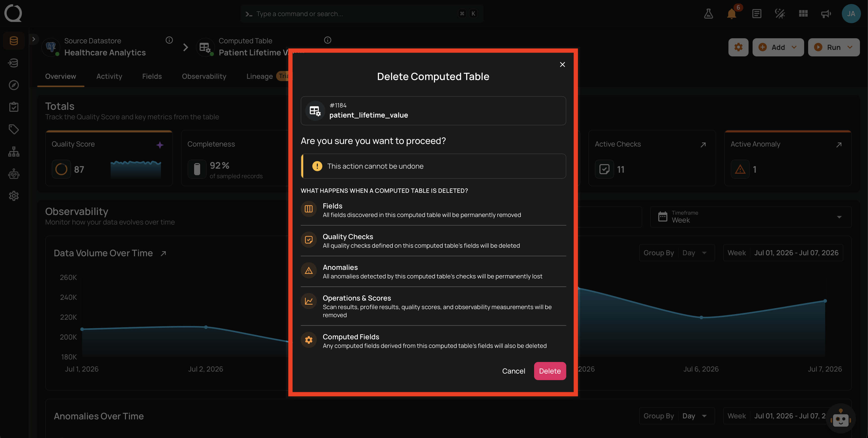Open notifications bell with 6 badge
868x438 pixels.
tap(731, 14)
